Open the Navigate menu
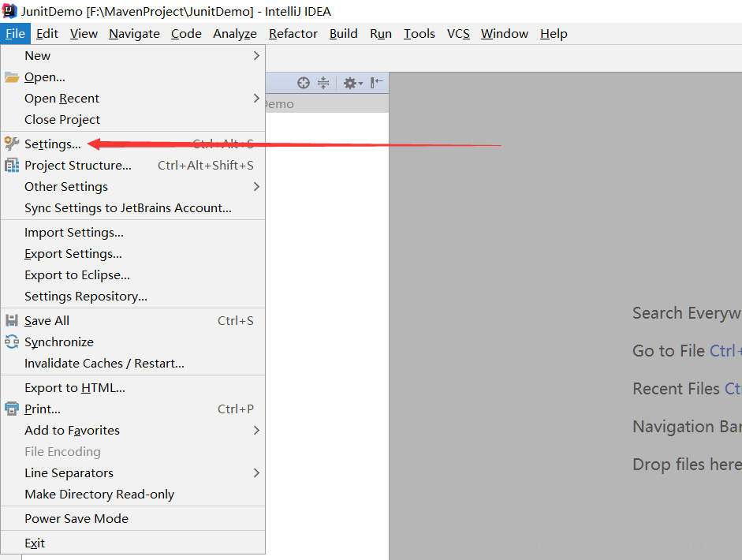Viewport: 742px width, 560px height. point(134,34)
